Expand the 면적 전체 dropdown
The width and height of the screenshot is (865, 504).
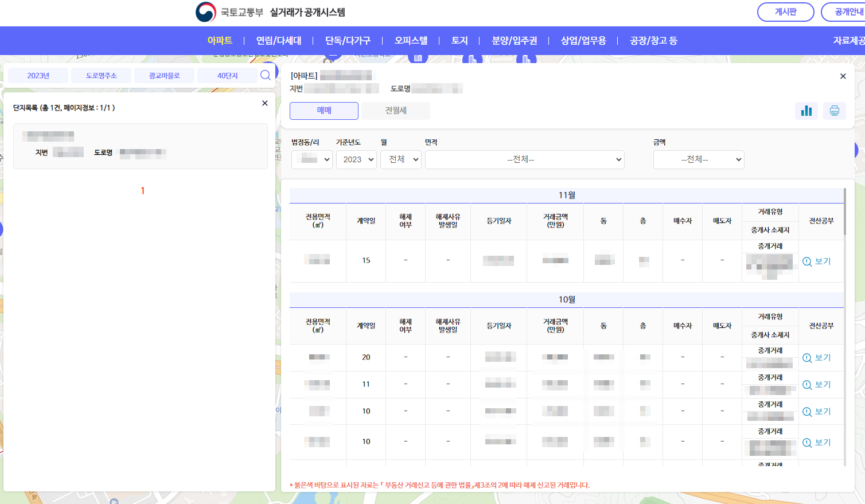click(x=524, y=159)
